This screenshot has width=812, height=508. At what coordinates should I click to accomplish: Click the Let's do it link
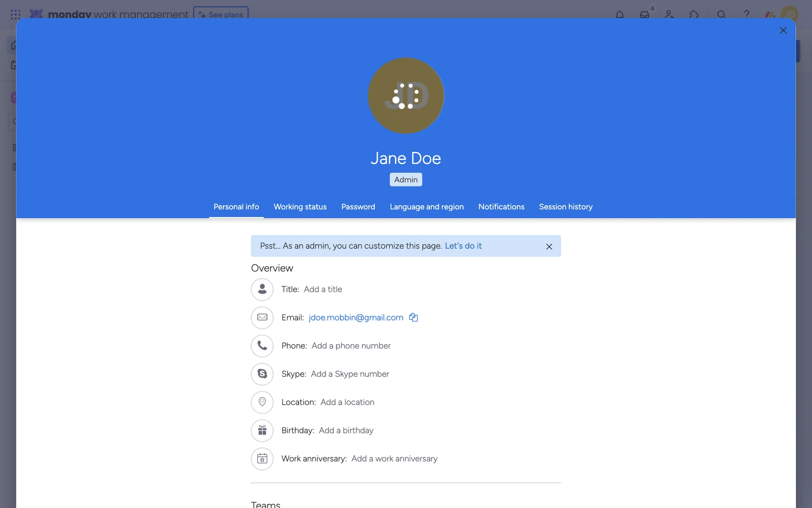tap(463, 246)
